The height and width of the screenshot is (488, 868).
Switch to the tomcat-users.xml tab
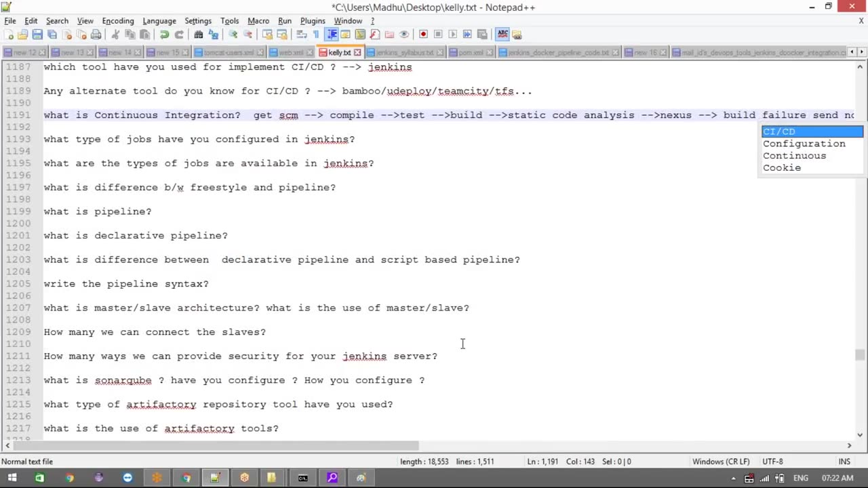point(229,52)
